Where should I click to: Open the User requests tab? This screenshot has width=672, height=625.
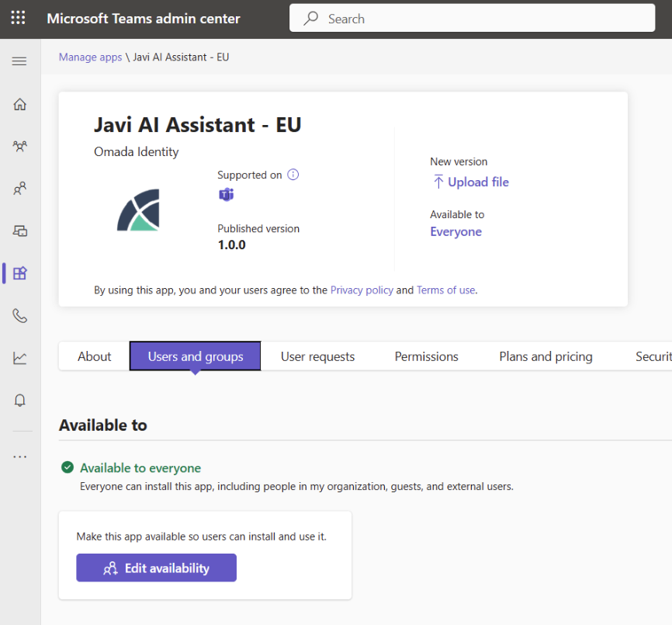pos(317,356)
